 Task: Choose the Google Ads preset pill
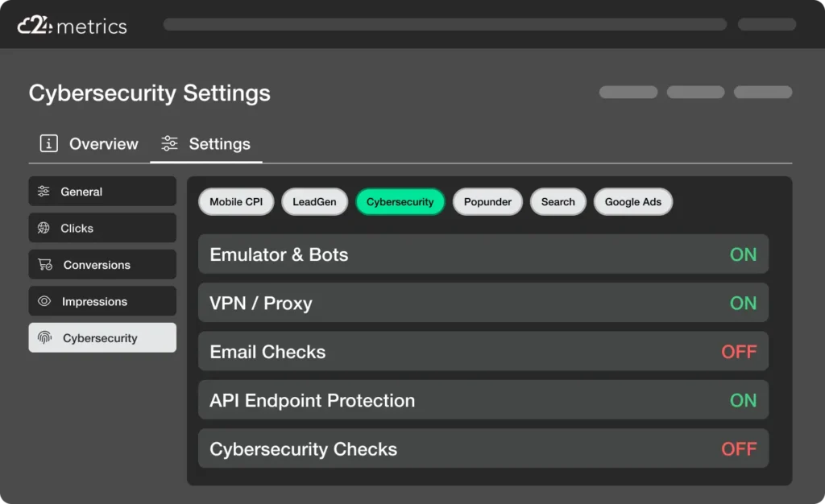633,202
